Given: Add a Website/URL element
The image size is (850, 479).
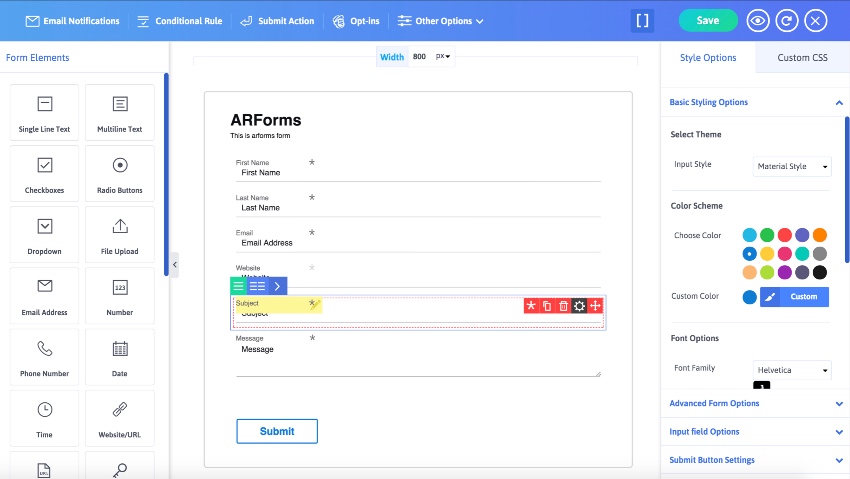Looking at the screenshot, I should (x=120, y=419).
